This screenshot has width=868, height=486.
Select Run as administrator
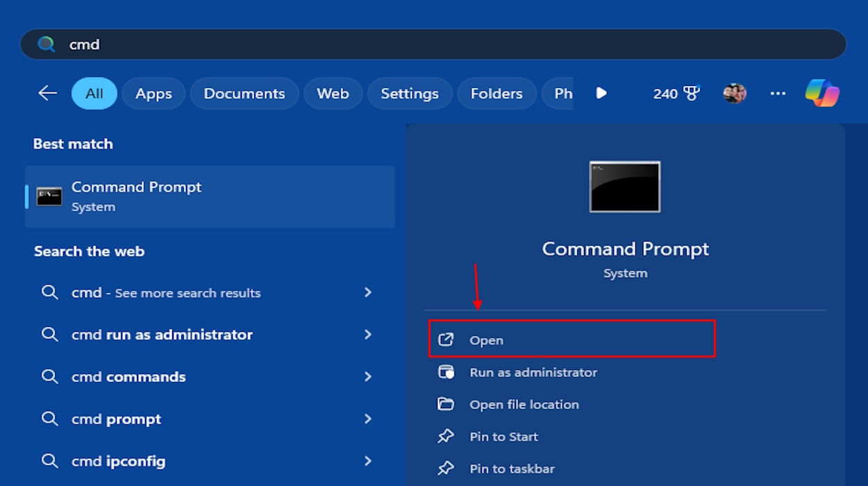(533, 372)
